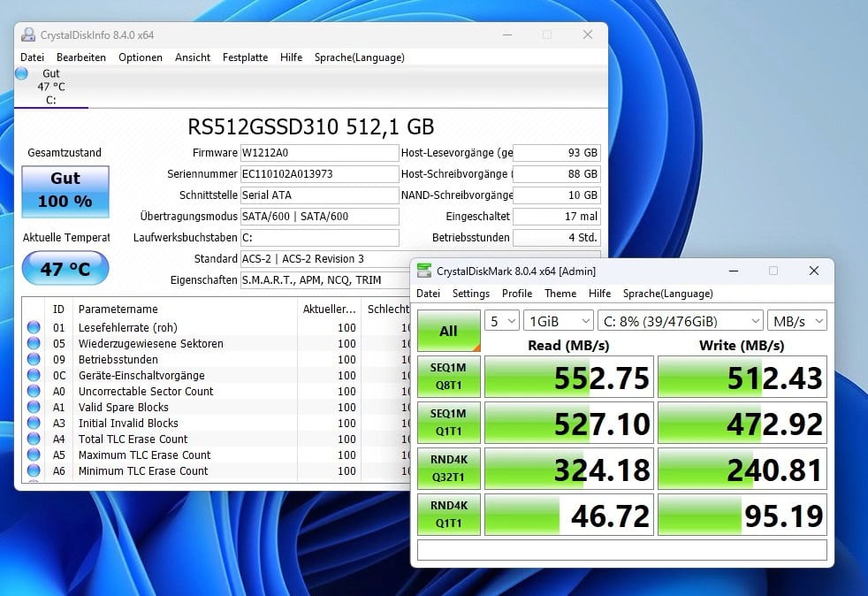Image resolution: width=868 pixels, height=596 pixels.
Task: Minimize the CrystalDiskMark window
Action: 734,271
